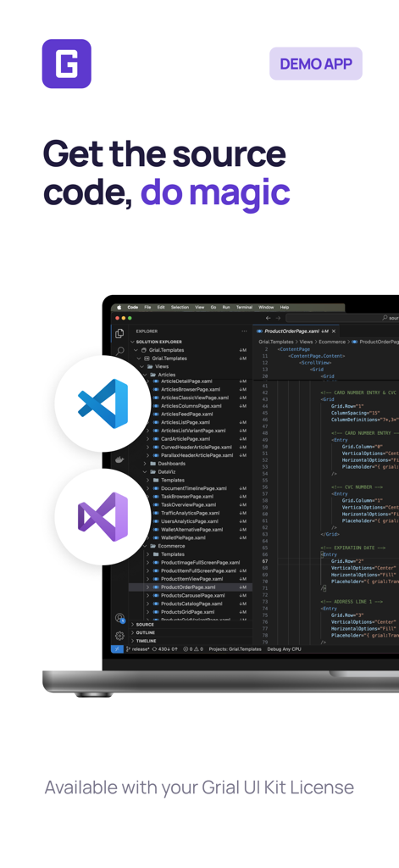This screenshot has width=399, height=868.
Task: Click the ArticleDetailPage.xaml file icon
Action: tap(156, 381)
